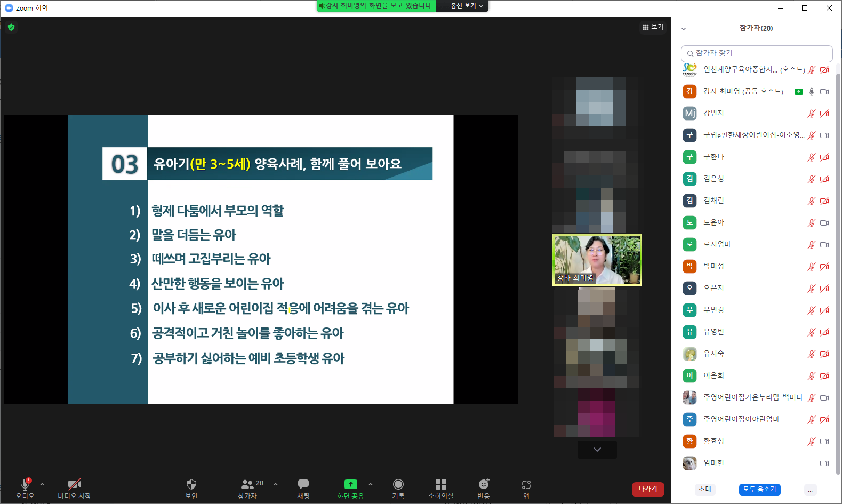Click the 모두 음소거 button
The height and width of the screenshot is (504, 842).
[759, 489]
